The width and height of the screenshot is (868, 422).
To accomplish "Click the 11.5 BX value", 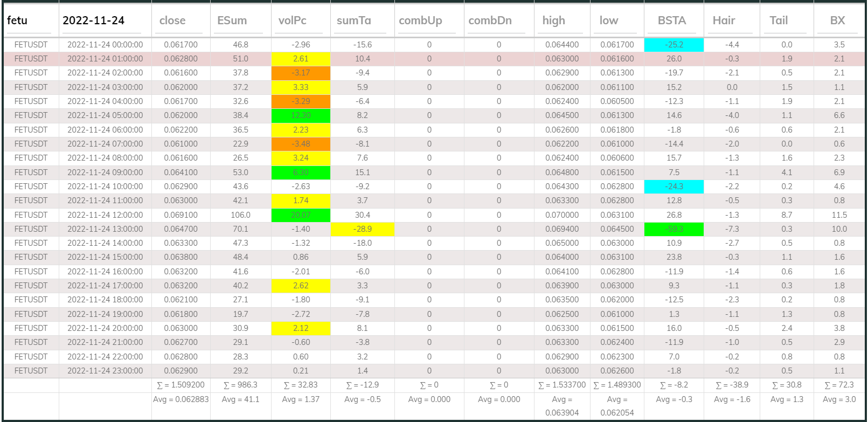I will 839,215.
